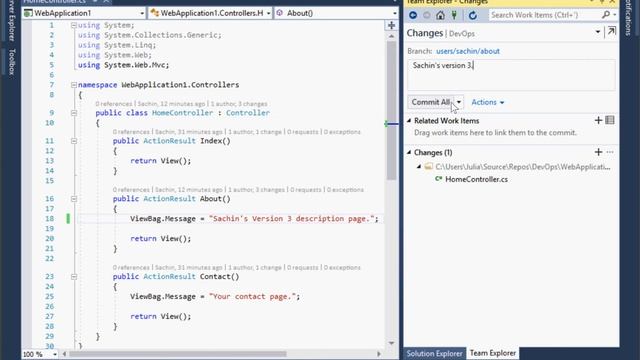This screenshot has width=640, height=360.
Task: Open Commit All split-button dropdown arrow
Action: 459,102
